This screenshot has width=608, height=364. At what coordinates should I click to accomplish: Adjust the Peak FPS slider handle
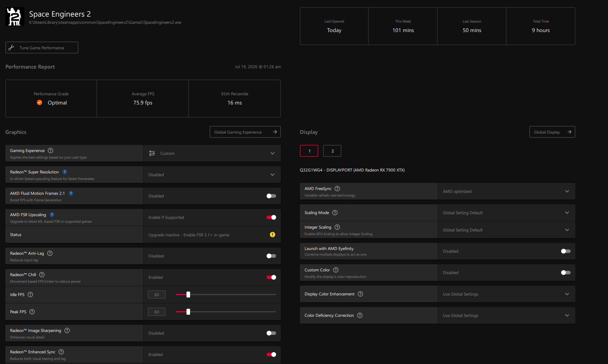tap(188, 312)
